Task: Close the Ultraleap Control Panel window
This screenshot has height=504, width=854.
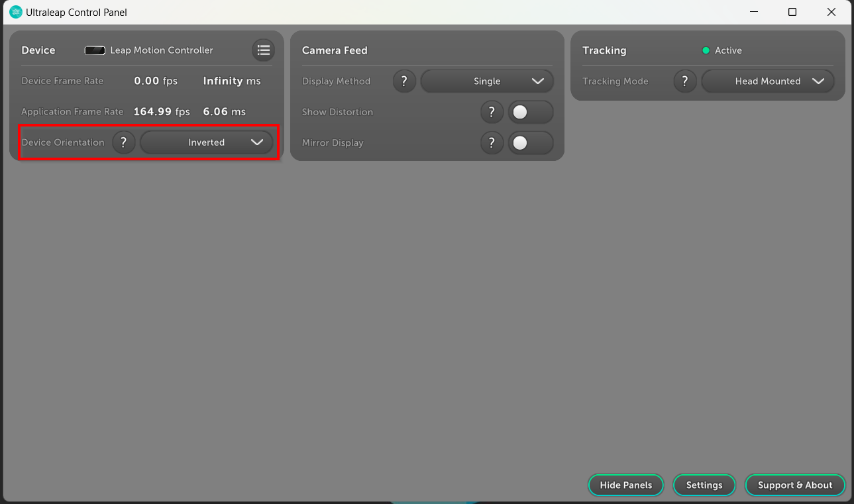Action: click(831, 12)
